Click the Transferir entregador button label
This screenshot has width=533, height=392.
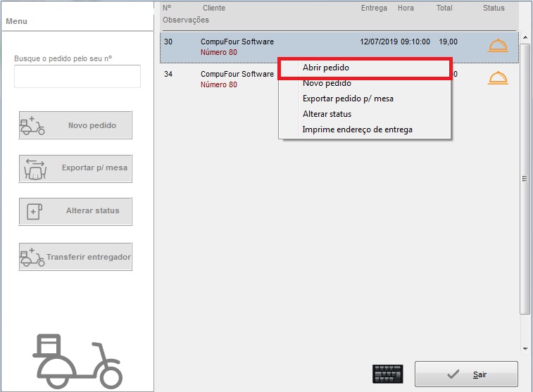(89, 258)
